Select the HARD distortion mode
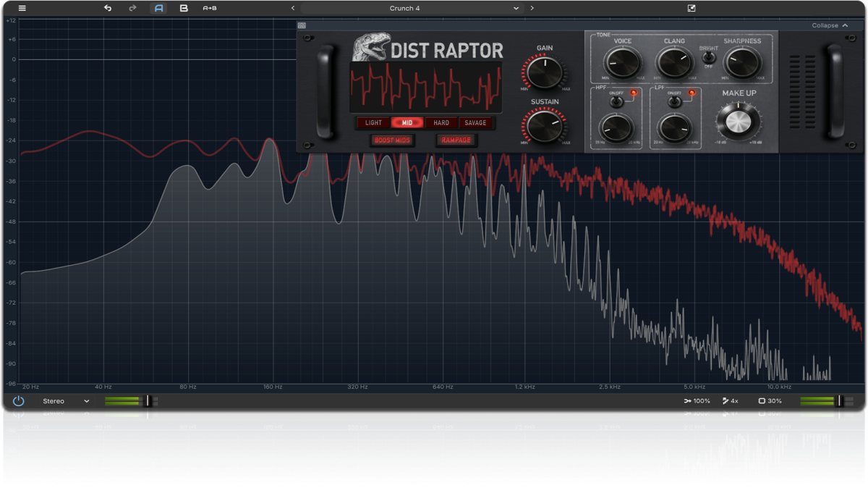Screen dimensions: 868x488 [x=441, y=123]
